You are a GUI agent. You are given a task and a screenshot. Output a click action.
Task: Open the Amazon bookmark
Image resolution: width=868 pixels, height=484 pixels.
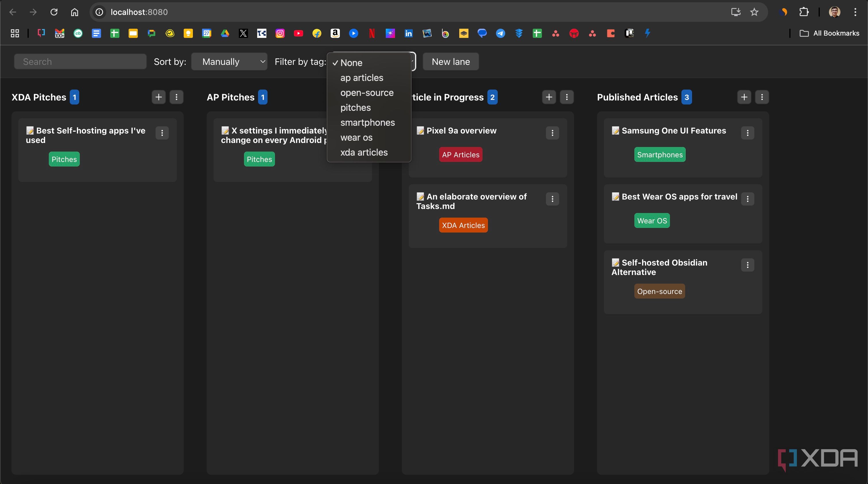[x=335, y=33]
